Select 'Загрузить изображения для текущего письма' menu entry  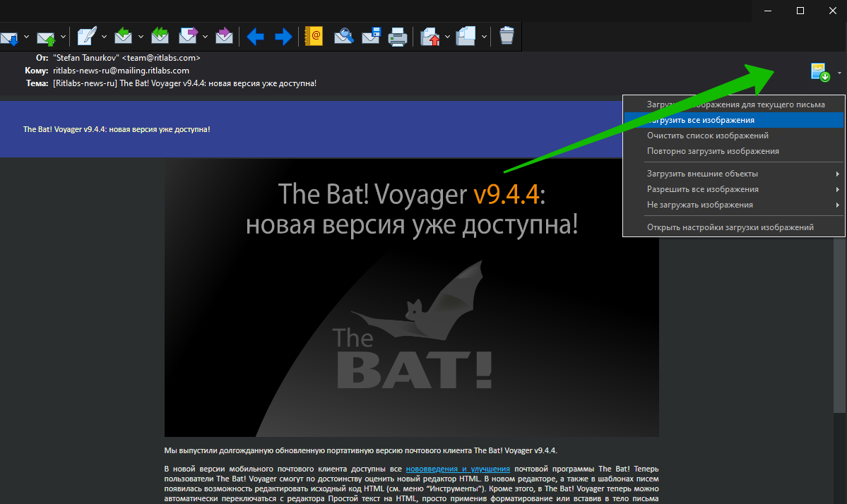(733, 104)
